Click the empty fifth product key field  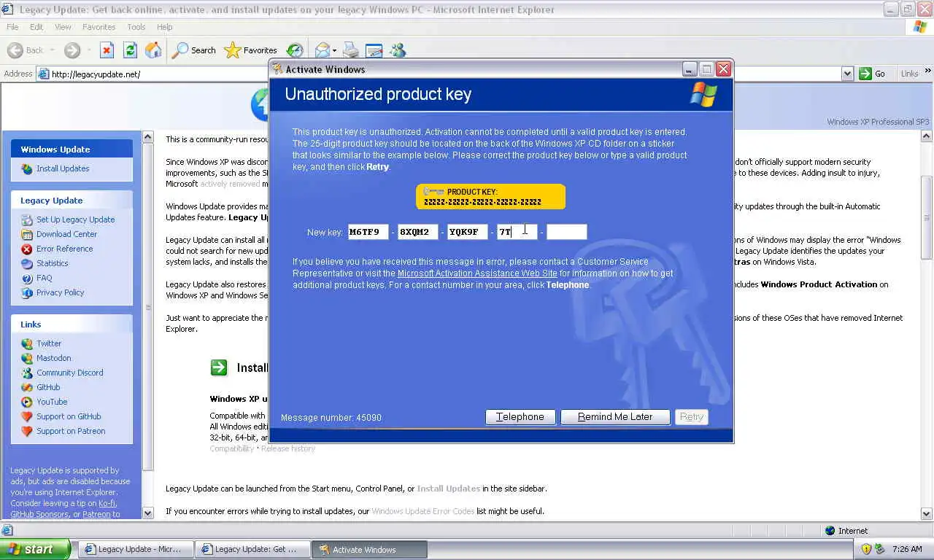(x=566, y=232)
